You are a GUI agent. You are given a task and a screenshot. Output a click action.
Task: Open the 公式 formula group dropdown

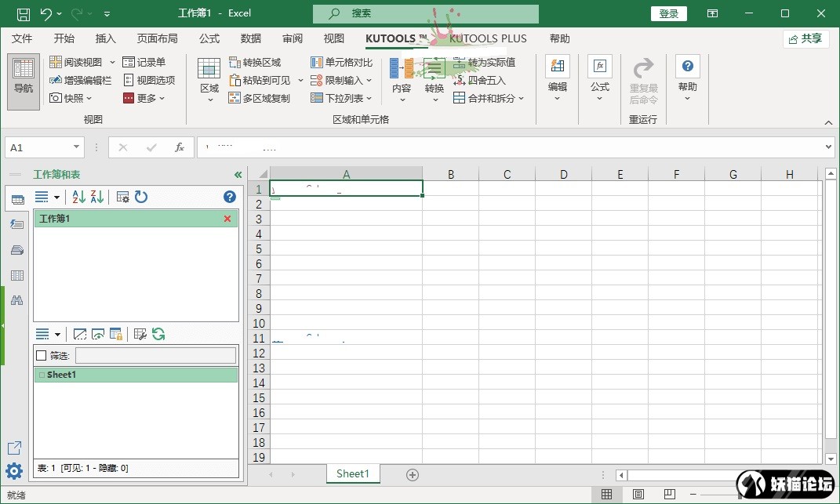[x=599, y=78]
